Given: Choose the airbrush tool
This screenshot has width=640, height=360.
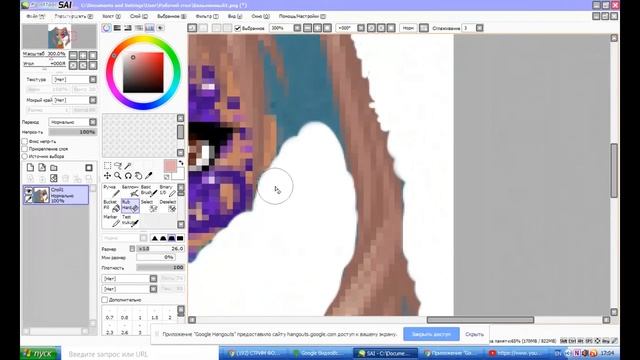Looking at the screenshot, I should (130, 191).
